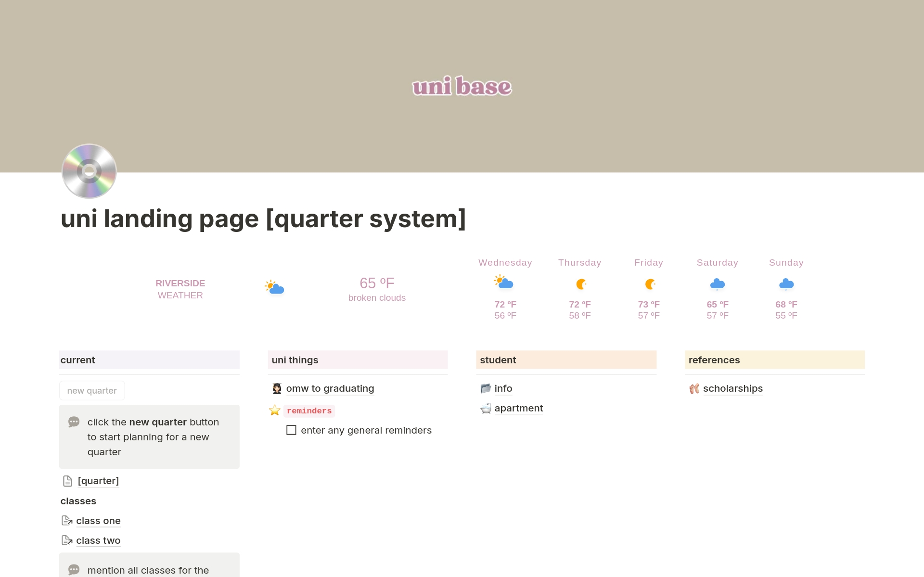Open the scholarships page link
The width and height of the screenshot is (924, 577).
pyautogui.click(x=732, y=388)
